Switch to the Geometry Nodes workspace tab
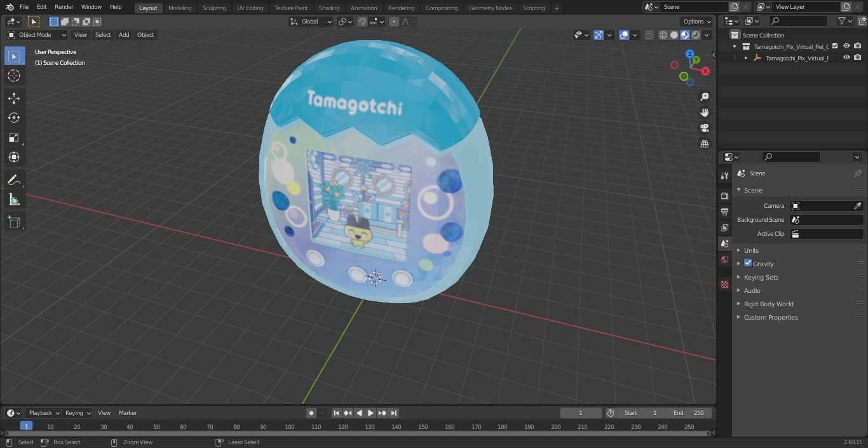This screenshot has height=448, width=868. pos(490,8)
